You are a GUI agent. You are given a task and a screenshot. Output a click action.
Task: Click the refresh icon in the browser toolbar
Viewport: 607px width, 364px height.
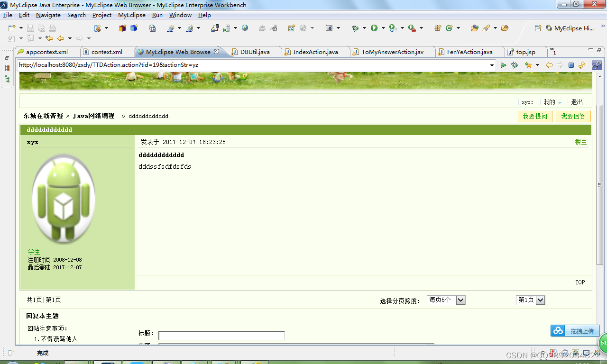581,65
